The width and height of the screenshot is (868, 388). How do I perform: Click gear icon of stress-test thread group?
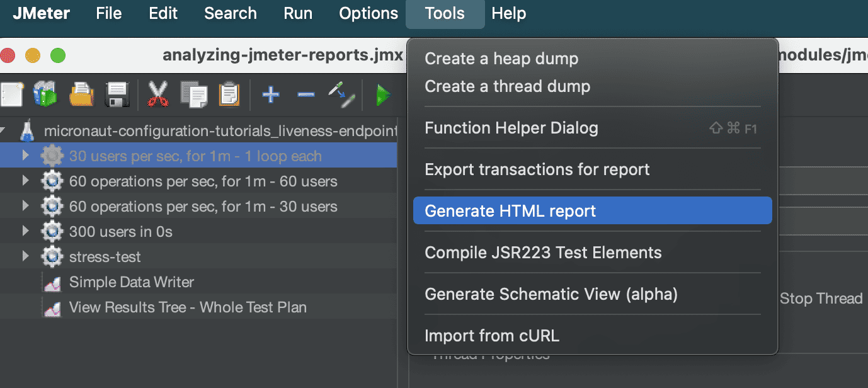pyautogui.click(x=52, y=257)
